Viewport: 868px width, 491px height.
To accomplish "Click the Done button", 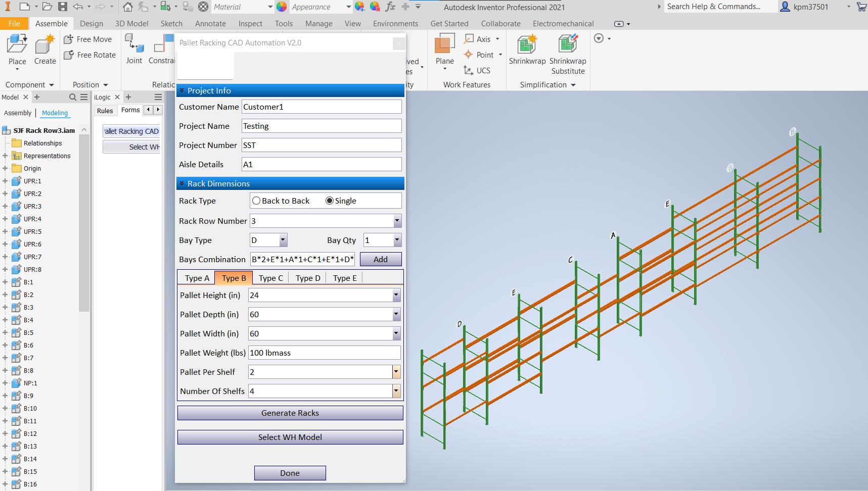I will tap(290, 473).
